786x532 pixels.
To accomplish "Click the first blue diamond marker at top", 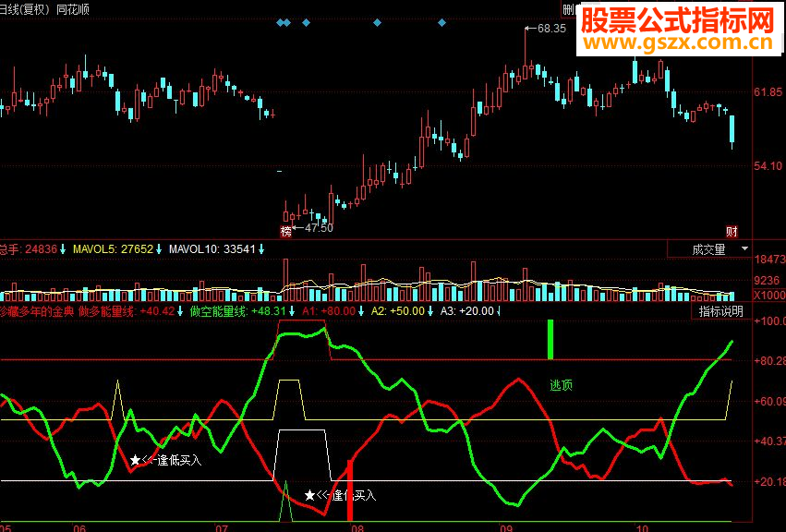I will click(280, 22).
